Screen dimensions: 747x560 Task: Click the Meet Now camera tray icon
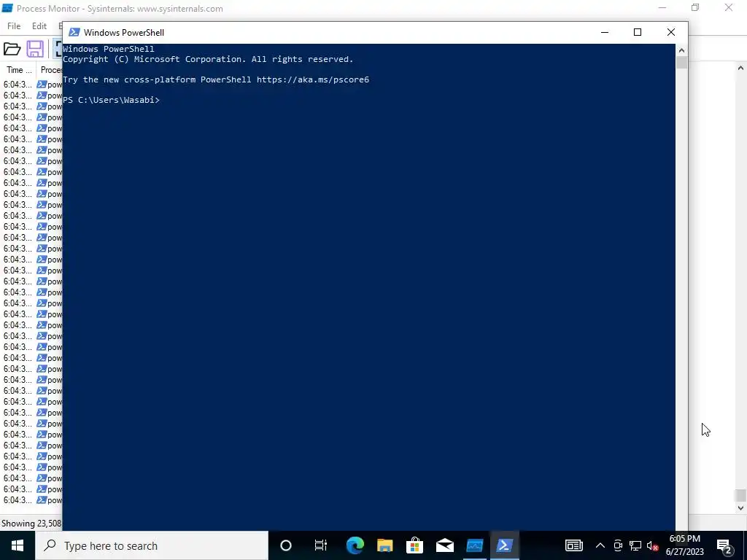pyautogui.click(x=618, y=545)
